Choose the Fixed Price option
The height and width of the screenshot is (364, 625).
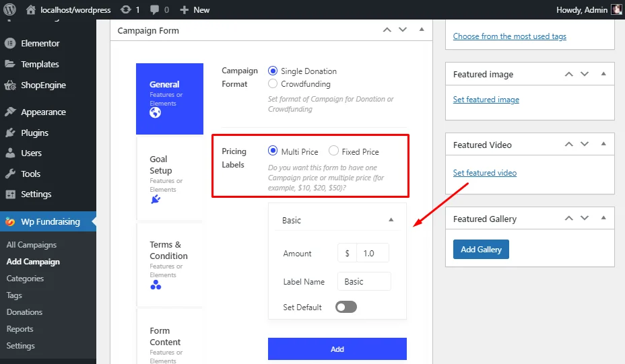point(333,151)
